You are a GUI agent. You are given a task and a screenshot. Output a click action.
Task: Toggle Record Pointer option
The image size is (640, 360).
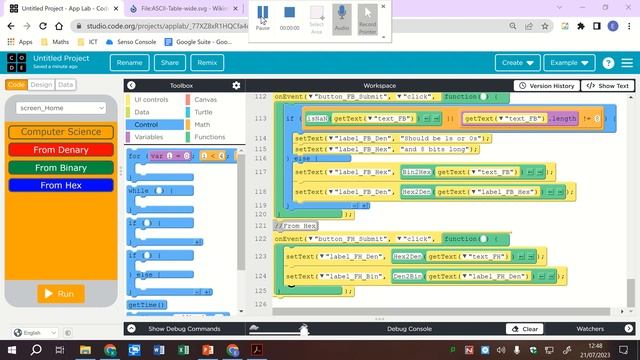[x=367, y=19]
